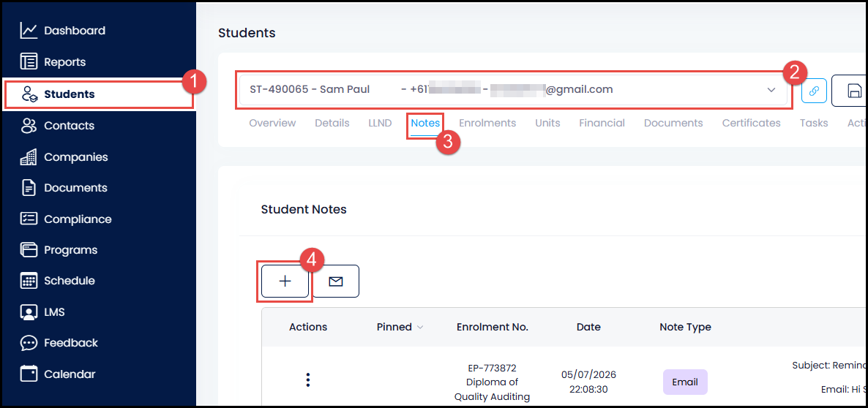Click the Compliance checklist icon
This screenshot has width=868, height=408.
(29, 219)
